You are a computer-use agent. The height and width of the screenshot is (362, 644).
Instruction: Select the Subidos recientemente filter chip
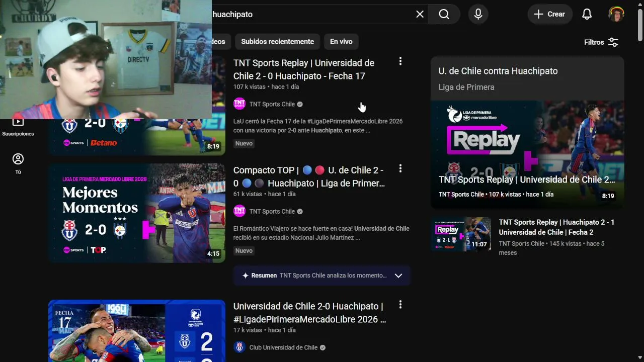coord(277,42)
